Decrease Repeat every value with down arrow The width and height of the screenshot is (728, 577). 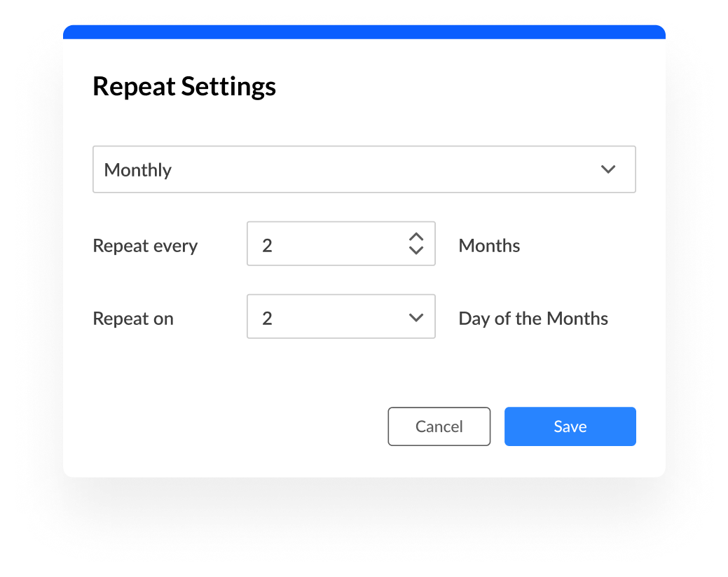(416, 251)
